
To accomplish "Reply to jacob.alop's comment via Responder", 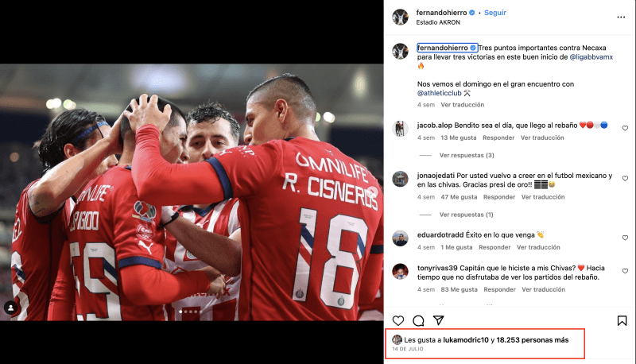I will point(498,137).
